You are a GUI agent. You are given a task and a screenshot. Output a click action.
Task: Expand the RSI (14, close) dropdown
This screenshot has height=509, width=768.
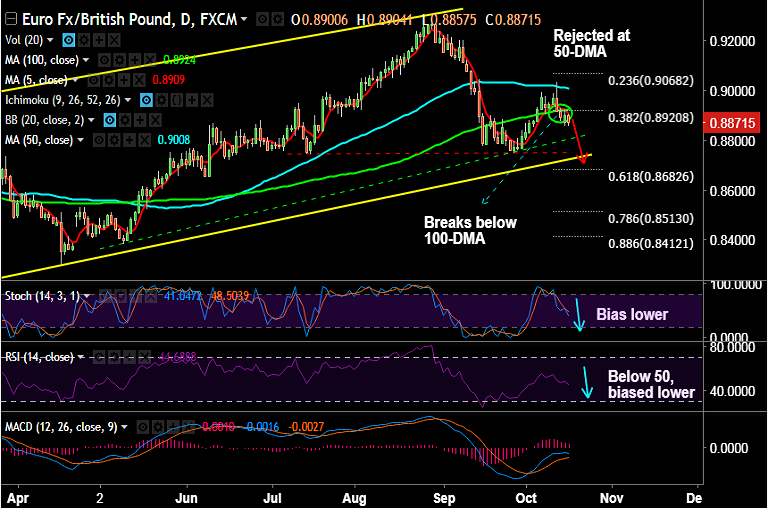pos(80,357)
